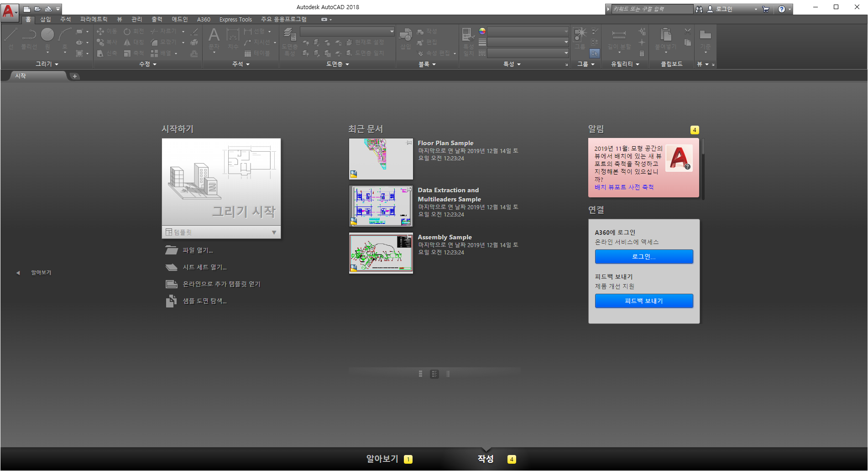Expand the Annotation (주석) panel
Image resolution: width=868 pixels, height=471 pixels.
tap(241, 64)
